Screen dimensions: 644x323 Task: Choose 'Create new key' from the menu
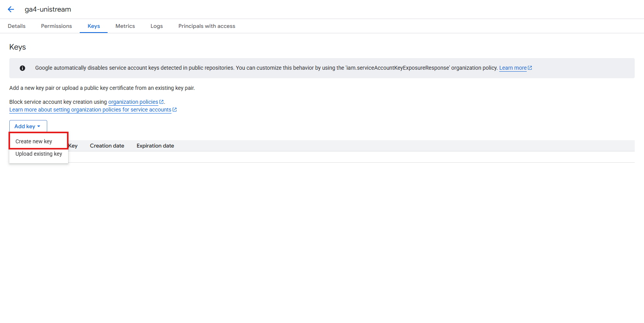(x=34, y=141)
